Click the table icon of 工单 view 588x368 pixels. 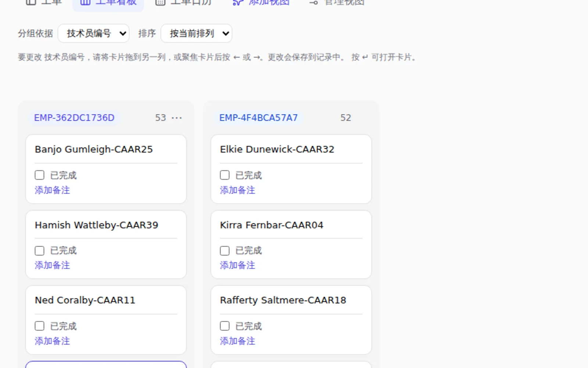pyautogui.click(x=31, y=2)
